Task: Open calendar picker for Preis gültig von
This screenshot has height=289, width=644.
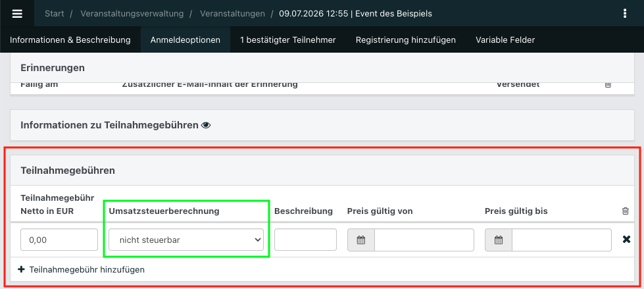Action: [361, 240]
